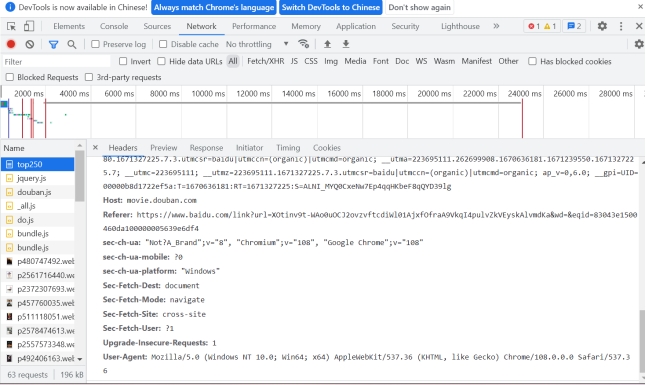The width and height of the screenshot is (646, 385).
Task: Enable Disable cache checkbox
Action: [163, 44]
